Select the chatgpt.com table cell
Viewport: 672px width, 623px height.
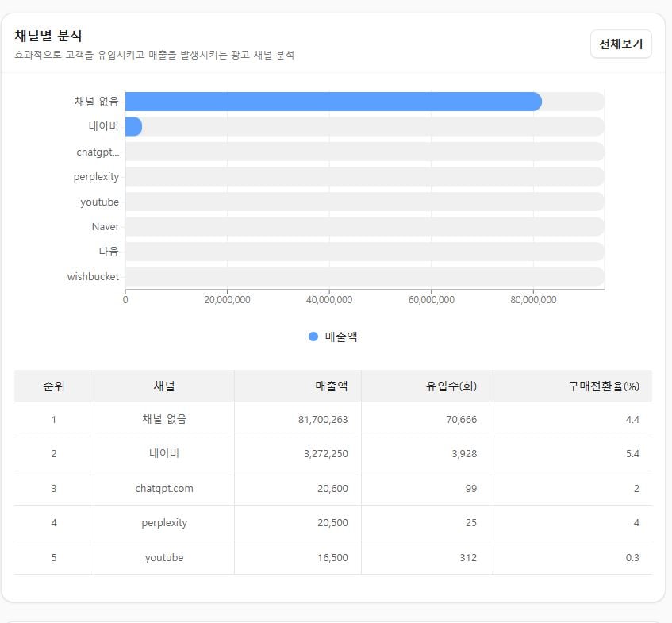click(x=164, y=488)
